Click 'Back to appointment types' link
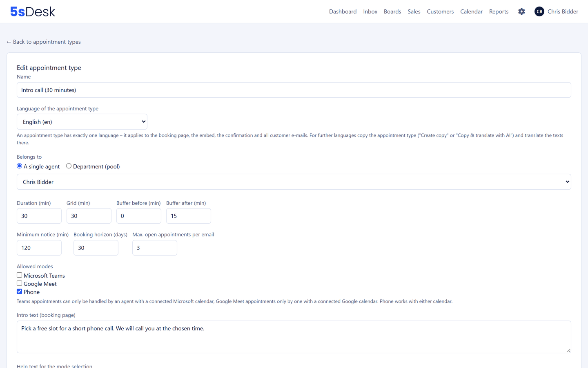The height and width of the screenshot is (368, 588). pyautogui.click(x=44, y=42)
